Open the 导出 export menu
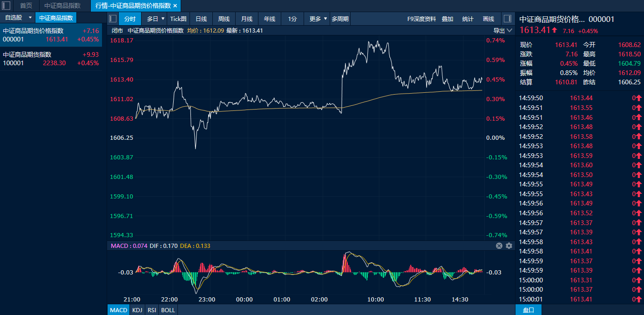644x315 pixels. tap(503, 30)
